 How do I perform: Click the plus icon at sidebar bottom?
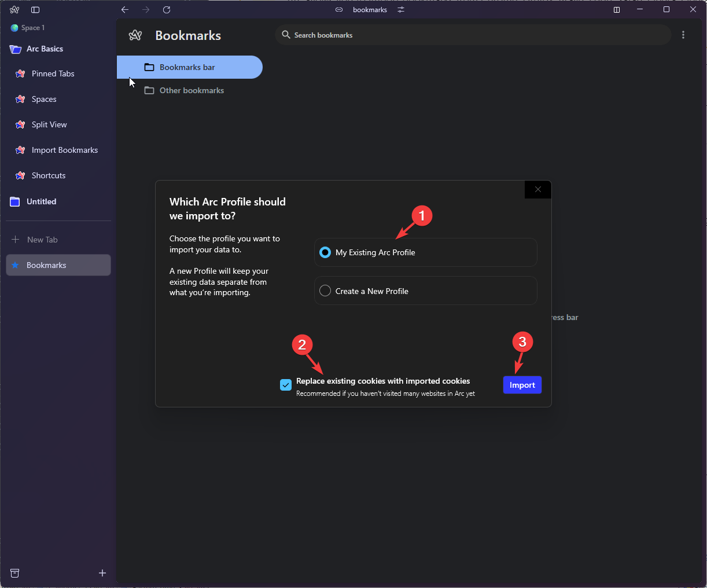[x=102, y=573]
